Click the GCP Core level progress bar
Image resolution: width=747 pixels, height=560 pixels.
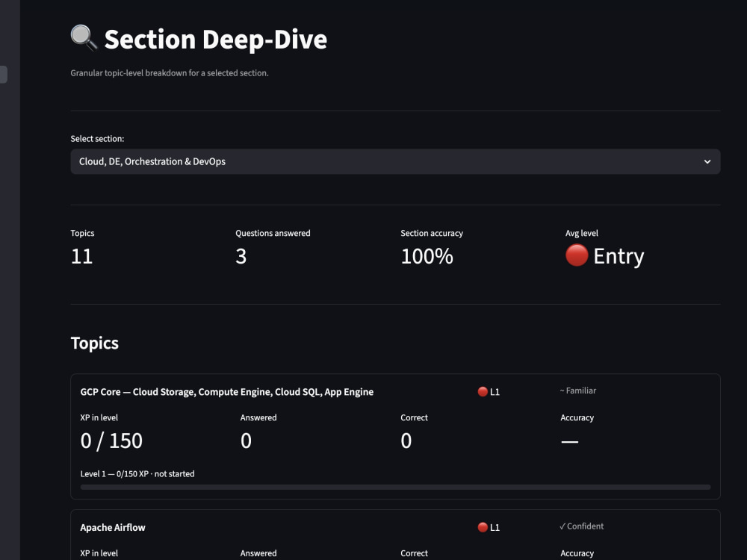coord(395,487)
